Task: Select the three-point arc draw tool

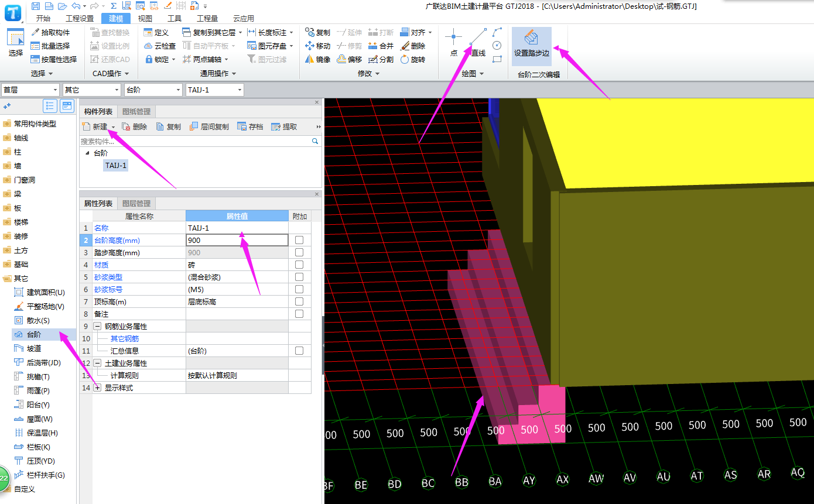Action: 497,32
